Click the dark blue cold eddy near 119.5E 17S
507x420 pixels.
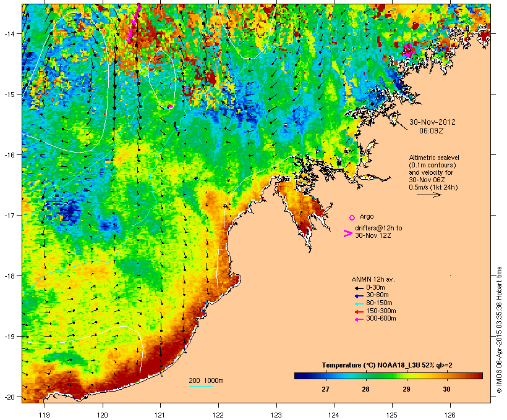pos(69,212)
